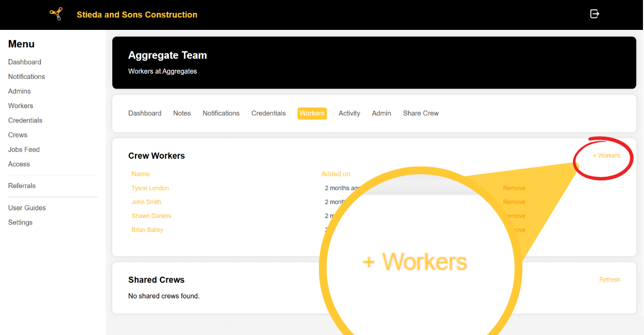Open Jobs Feed in the side menu
This screenshot has height=335, width=644.
(x=24, y=149)
